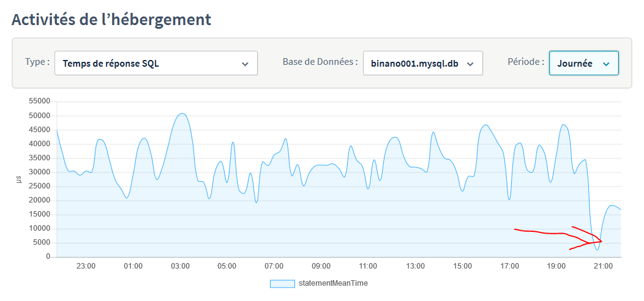Screen dimensions: 644x301
Task: Click the chart peak near 03:00
Action: tap(182, 114)
